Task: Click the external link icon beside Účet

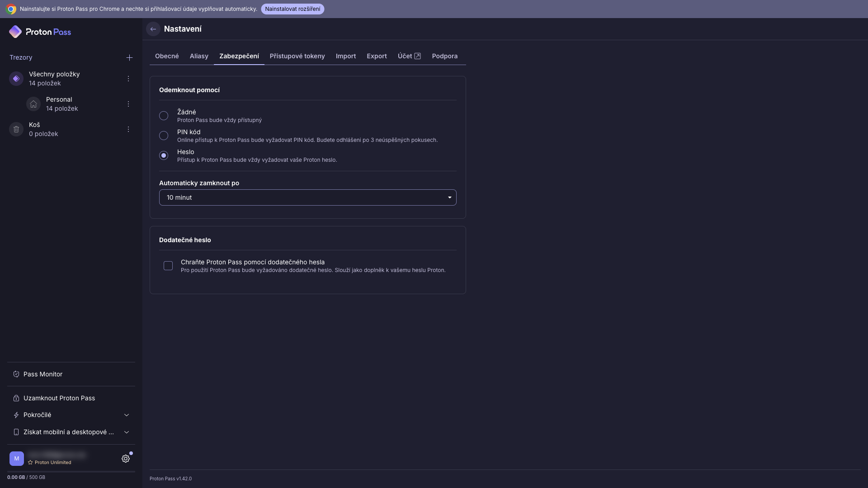Action: (x=418, y=56)
